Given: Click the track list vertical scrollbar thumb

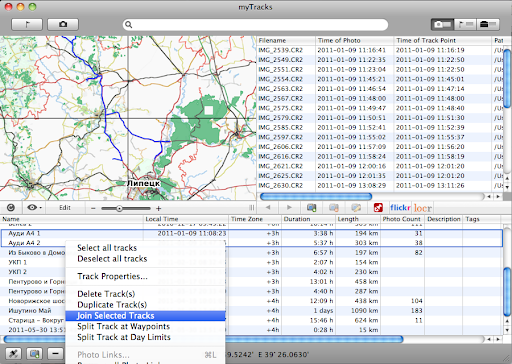Looking at the screenshot, I should tap(507, 291).
